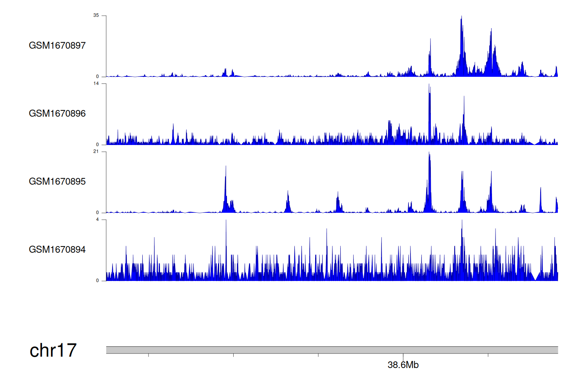Select the GSM1670894 track label

57,250
